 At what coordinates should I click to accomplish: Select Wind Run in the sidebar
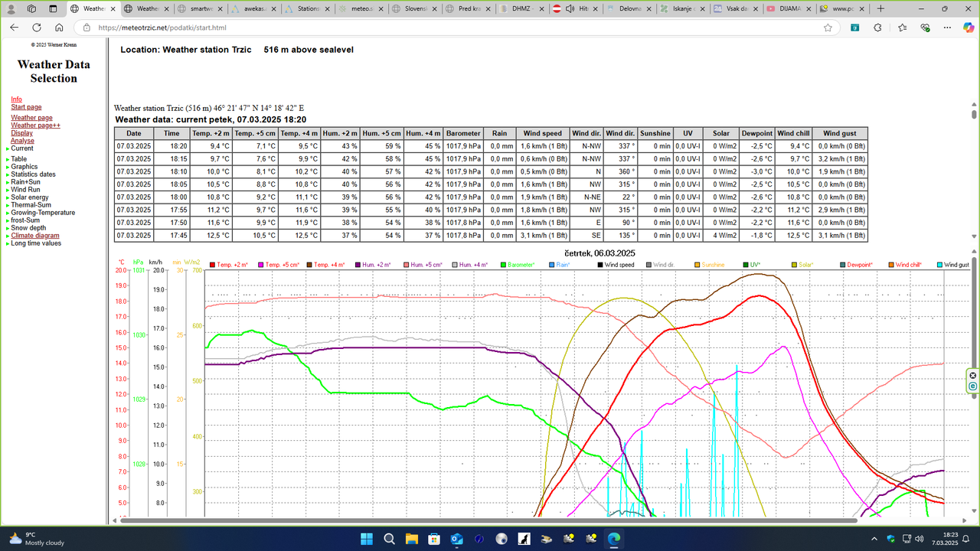click(25, 190)
